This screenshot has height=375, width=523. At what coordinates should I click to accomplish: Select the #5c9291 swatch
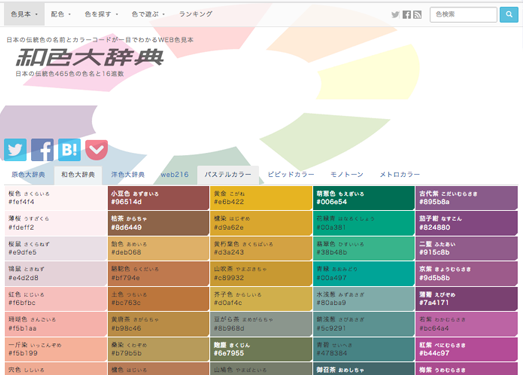[364, 324]
